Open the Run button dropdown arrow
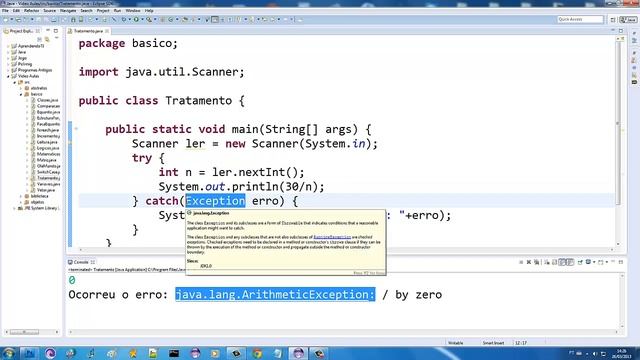Image resolution: width=640 pixels, height=360 pixels. 142,19
